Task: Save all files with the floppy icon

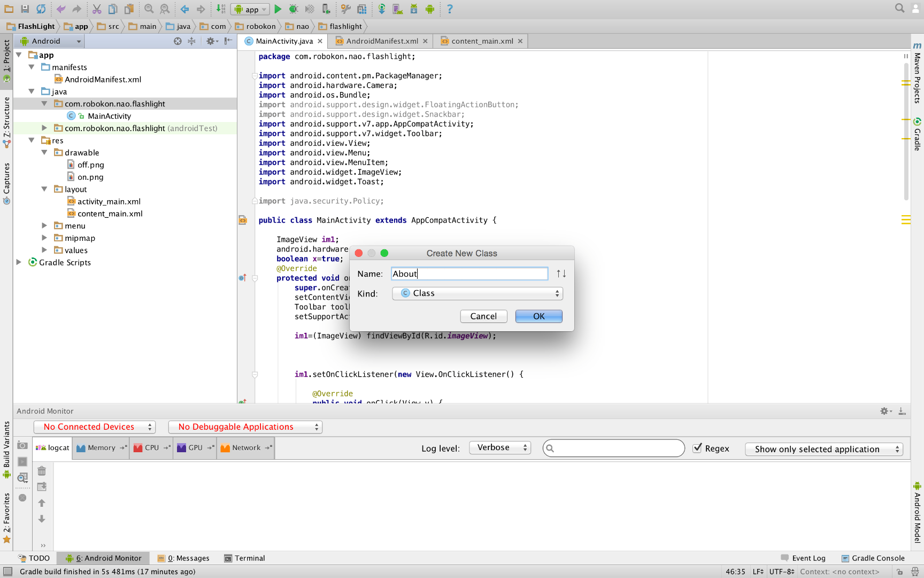Action: click(25, 9)
